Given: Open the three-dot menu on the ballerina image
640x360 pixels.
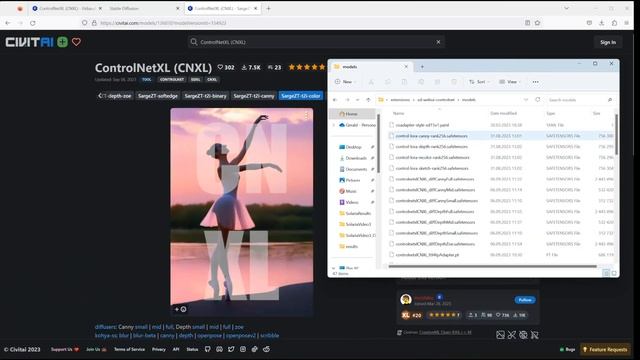Looking at the screenshot, I should pos(306,116).
